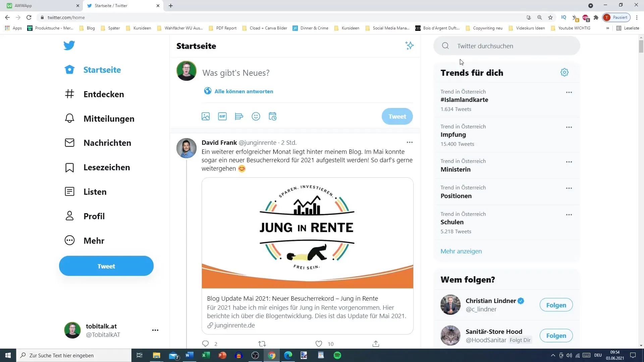The height and width of the screenshot is (362, 644).
Task: Click the retweet icon on David Frank's tweet
Action: click(x=262, y=344)
